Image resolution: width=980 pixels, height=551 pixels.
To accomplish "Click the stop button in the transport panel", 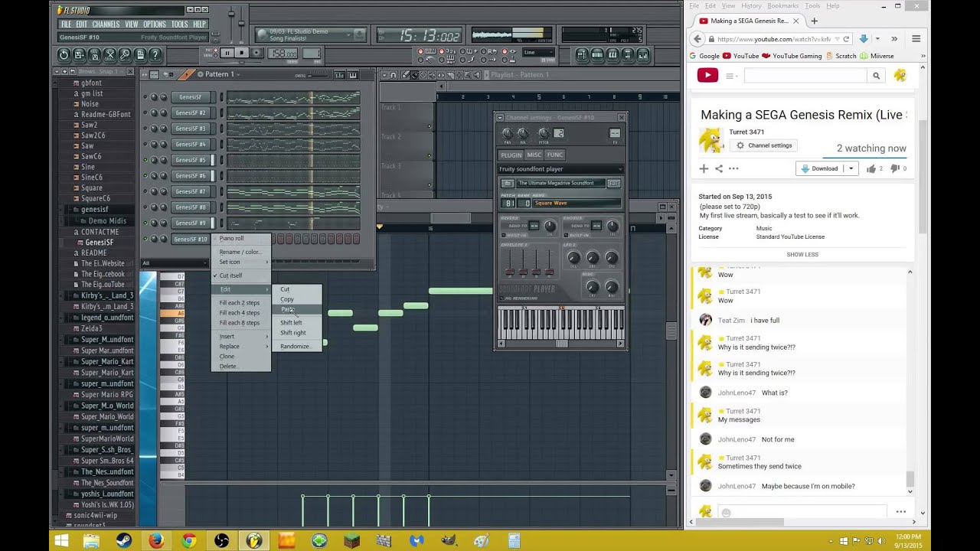I will [x=242, y=53].
